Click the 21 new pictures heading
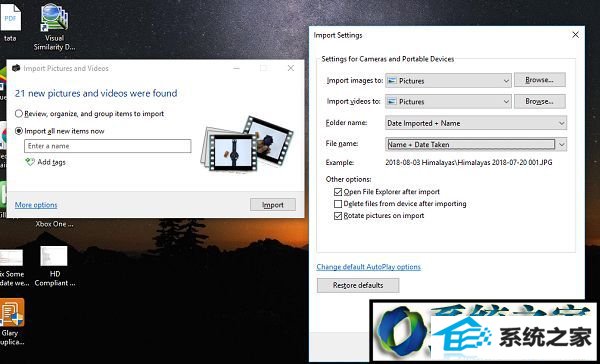This screenshot has width=600, height=364. [x=96, y=93]
